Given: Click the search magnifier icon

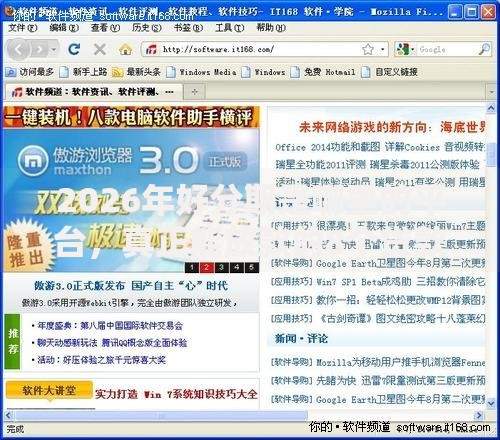Looking at the screenshot, I should [484, 49].
